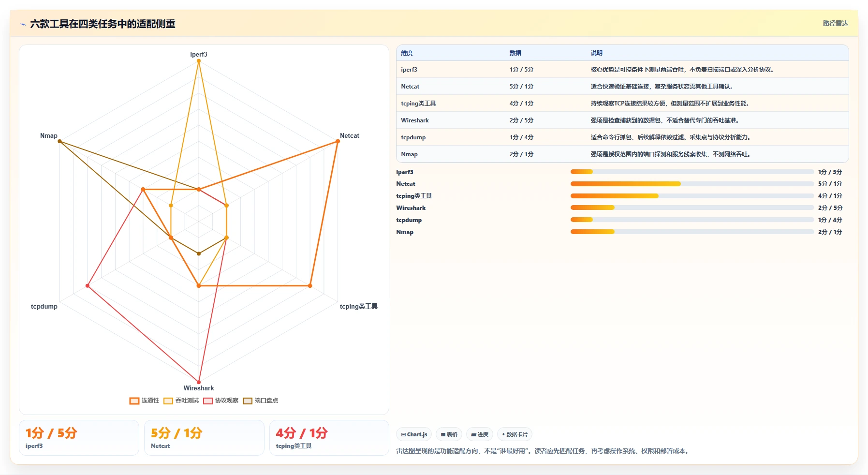The image size is (868, 475).
Task: Click the tcping类工具 progress bar
Action: (x=692, y=196)
